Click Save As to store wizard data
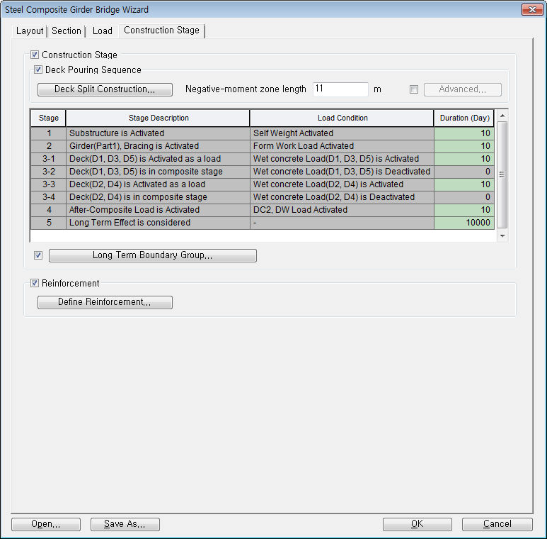The width and height of the screenshot is (547, 539). pyautogui.click(x=125, y=524)
